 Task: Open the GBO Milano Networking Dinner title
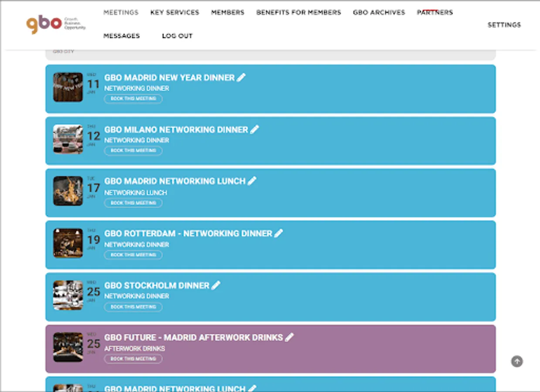point(176,129)
